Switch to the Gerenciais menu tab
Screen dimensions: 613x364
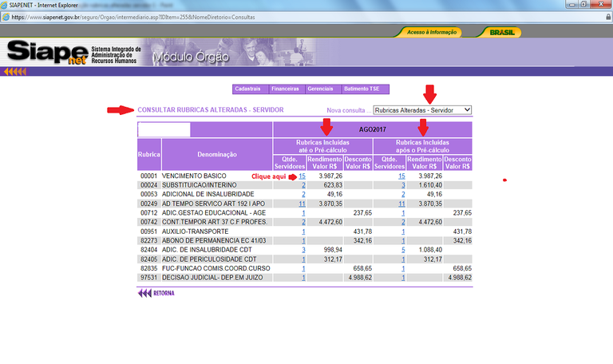321,89
